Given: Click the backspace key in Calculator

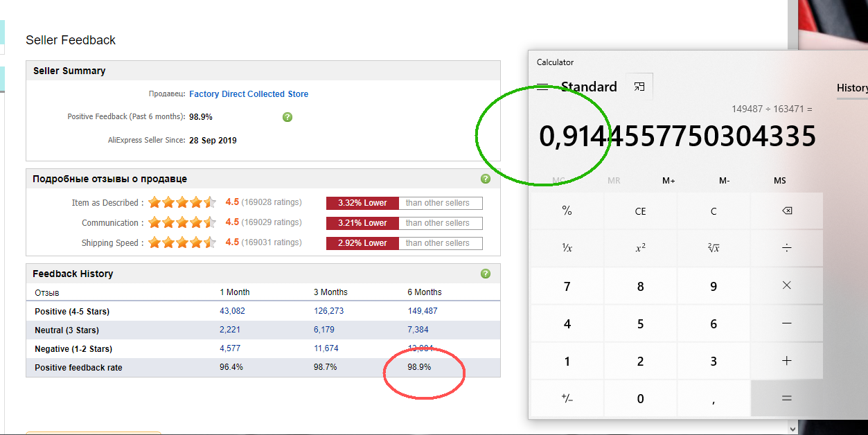Looking at the screenshot, I should tap(786, 211).
